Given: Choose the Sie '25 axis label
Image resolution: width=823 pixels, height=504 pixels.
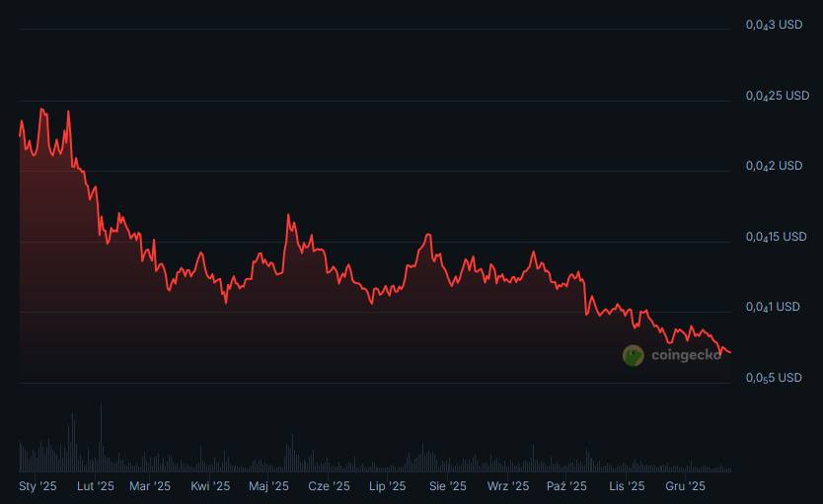Looking at the screenshot, I should point(447,486).
